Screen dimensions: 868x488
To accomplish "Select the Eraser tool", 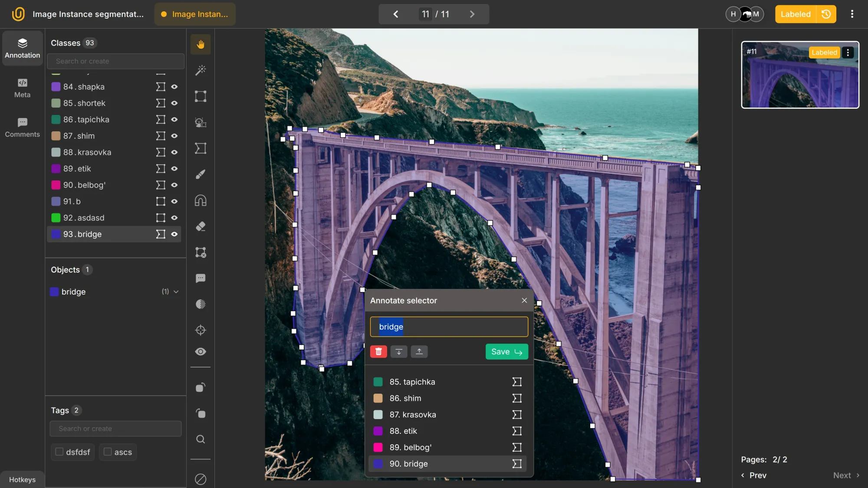I will point(200,226).
